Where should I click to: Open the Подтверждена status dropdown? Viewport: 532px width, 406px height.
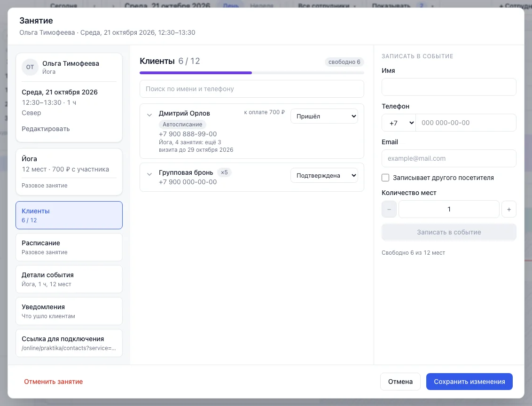click(x=324, y=175)
